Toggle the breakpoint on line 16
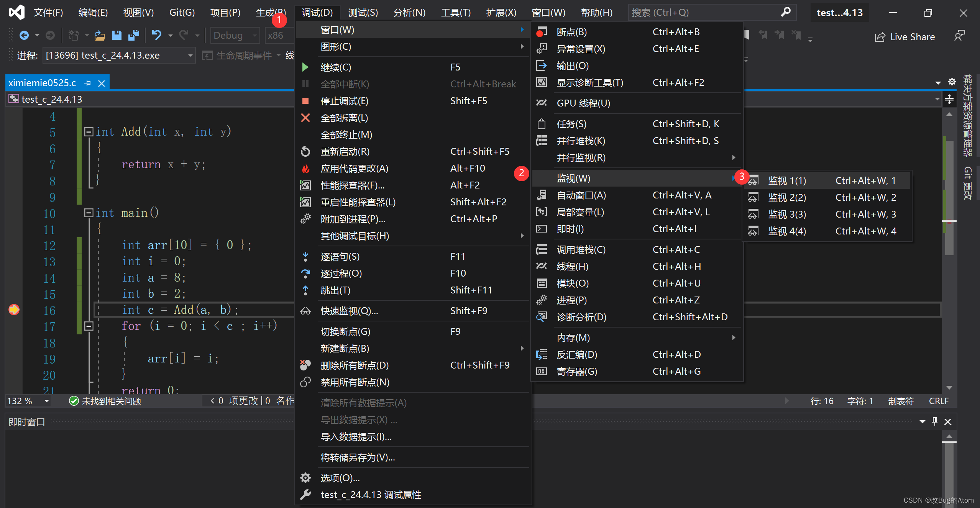The image size is (980, 508). [x=14, y=310]
